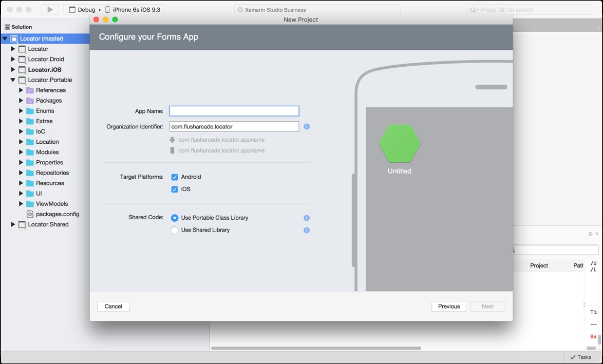Select the packages.config file label
The height and width of the screenshot is (364, 603).
click(58, 214)
